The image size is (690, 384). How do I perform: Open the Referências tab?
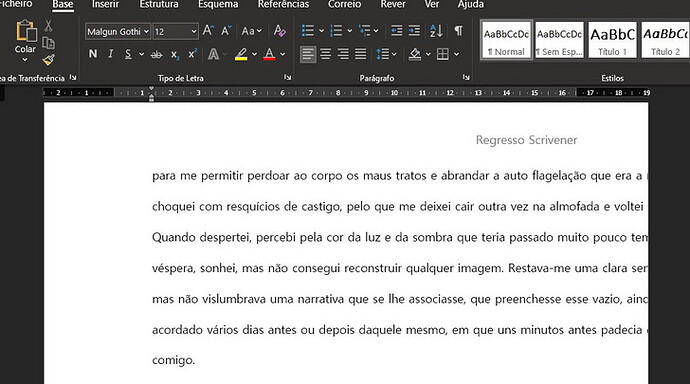pos(283,4)
